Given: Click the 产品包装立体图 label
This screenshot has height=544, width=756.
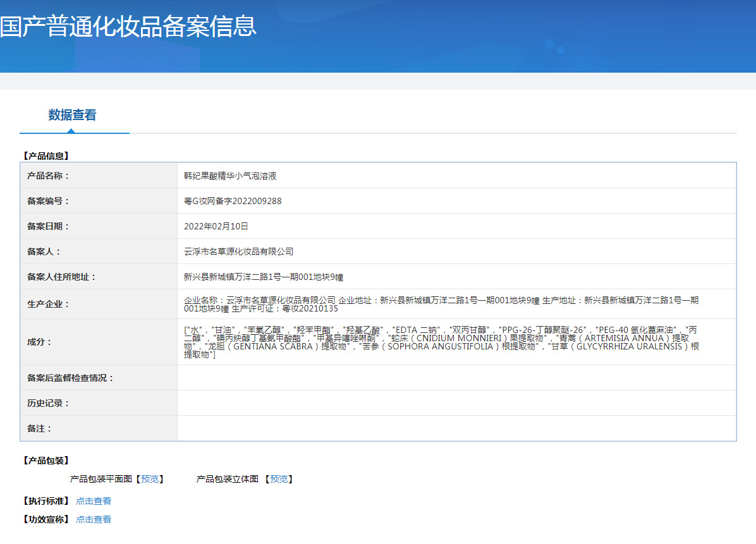Looking at the screenshot, I should 227,479.
